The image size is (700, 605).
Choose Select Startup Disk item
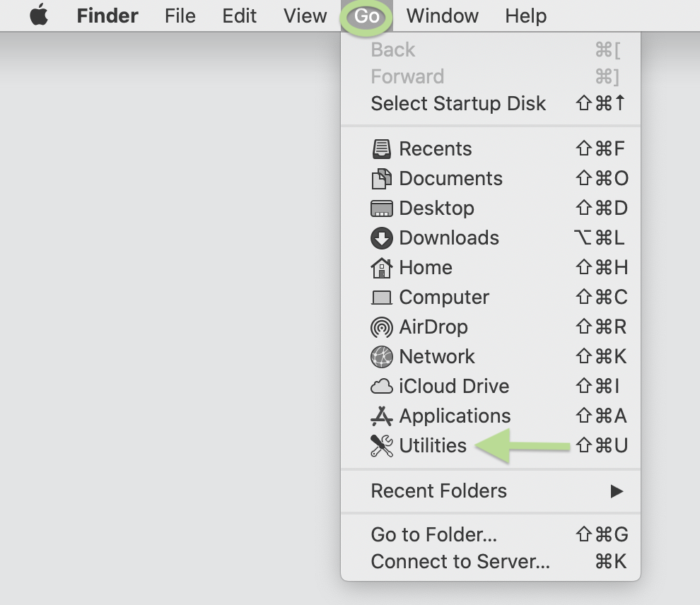[458, 103]
